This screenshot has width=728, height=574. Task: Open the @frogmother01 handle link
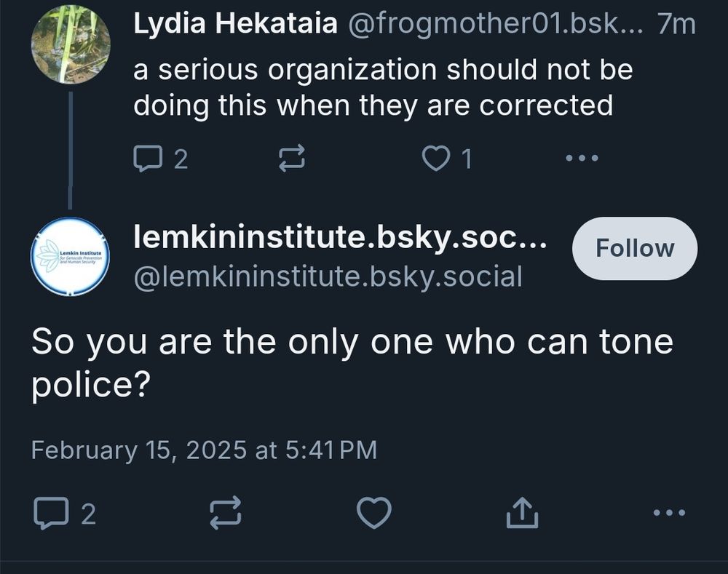click(495, 25)
